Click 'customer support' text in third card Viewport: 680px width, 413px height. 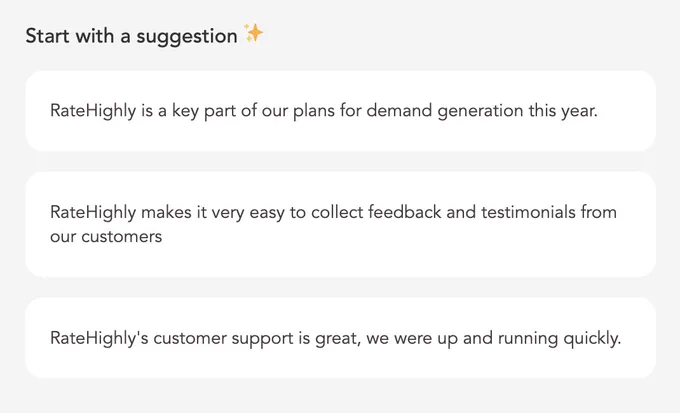click(223, 338)
